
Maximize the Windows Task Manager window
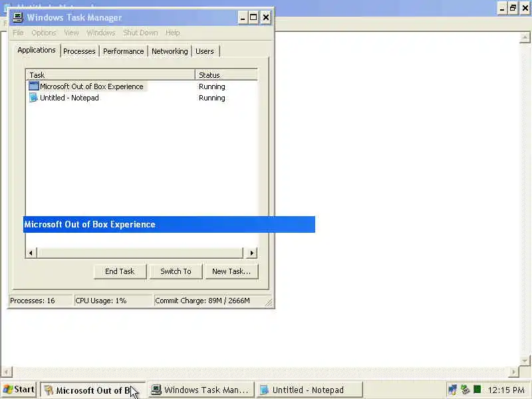(x=253, y=17)
